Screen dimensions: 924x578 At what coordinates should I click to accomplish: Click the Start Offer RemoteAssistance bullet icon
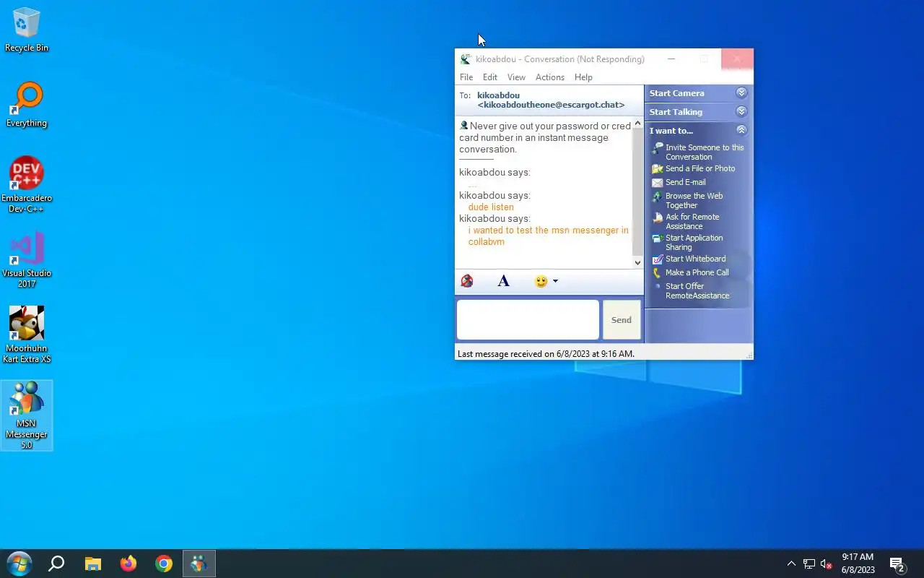[657, 286]
